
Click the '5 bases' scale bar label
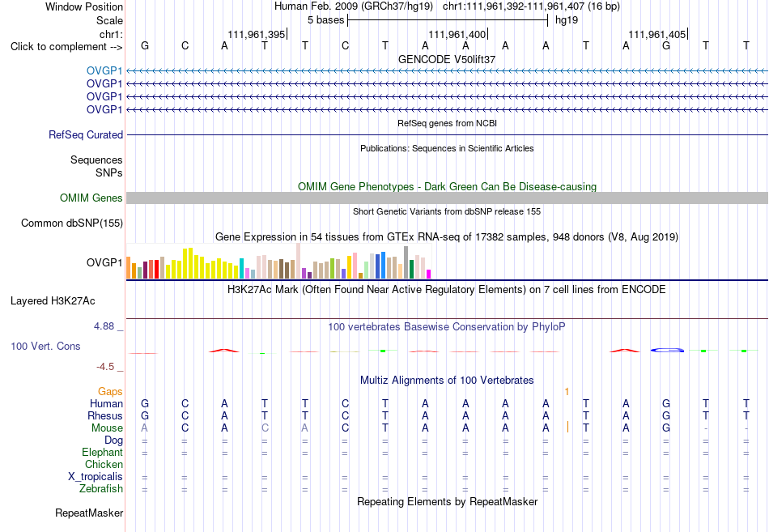(325, 20)
